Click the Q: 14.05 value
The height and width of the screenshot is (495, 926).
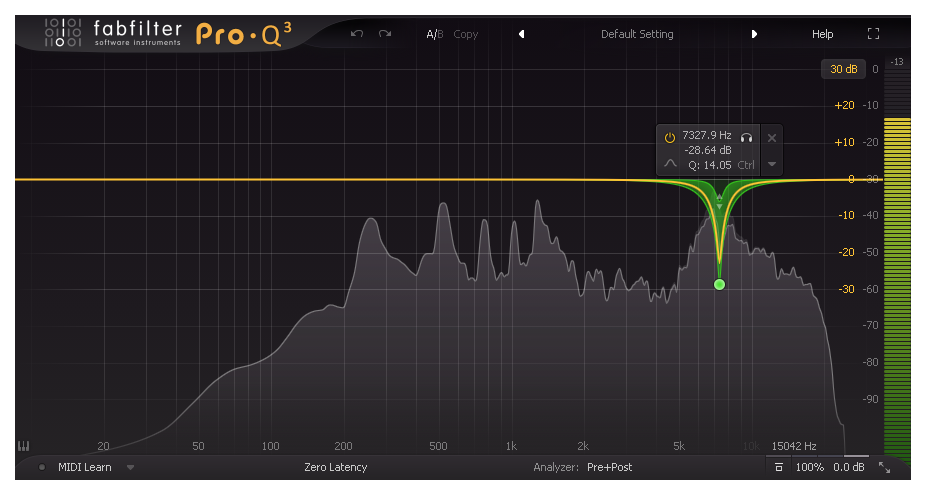710,165
